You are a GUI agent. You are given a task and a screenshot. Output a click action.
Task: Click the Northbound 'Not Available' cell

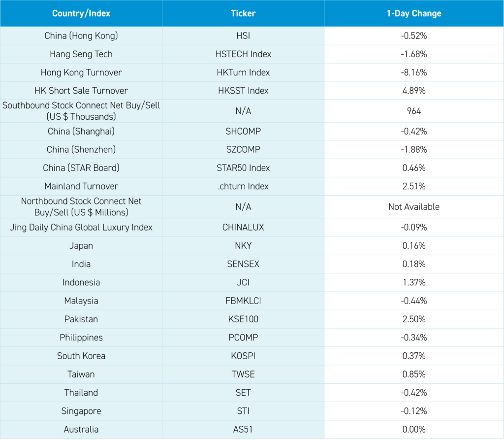click(414, 207)
